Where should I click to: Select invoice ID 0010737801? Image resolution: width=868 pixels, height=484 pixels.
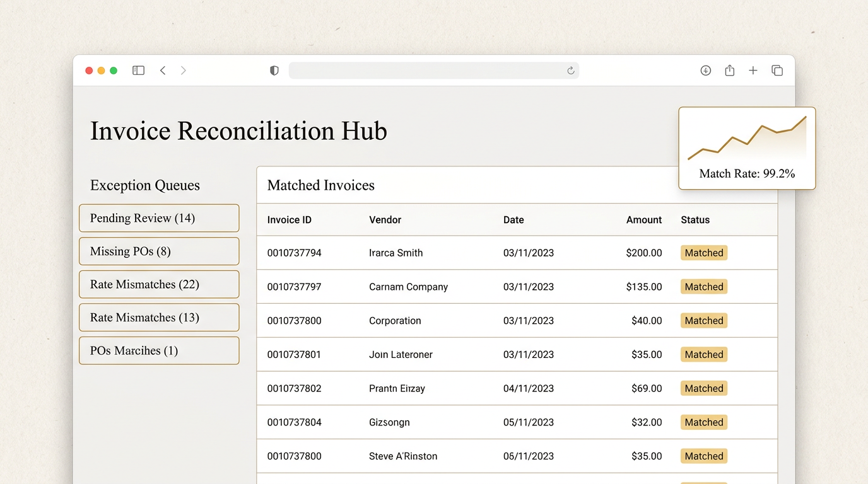[x=294, y=355]
